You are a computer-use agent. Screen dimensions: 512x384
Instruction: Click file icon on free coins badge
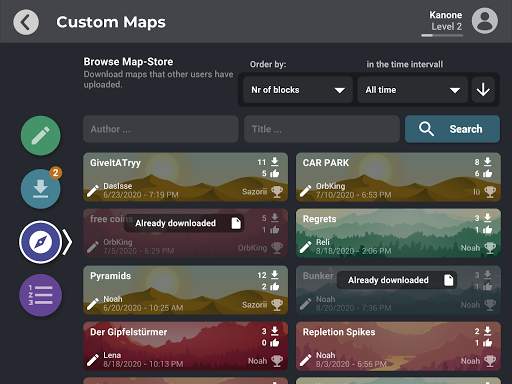236,223
